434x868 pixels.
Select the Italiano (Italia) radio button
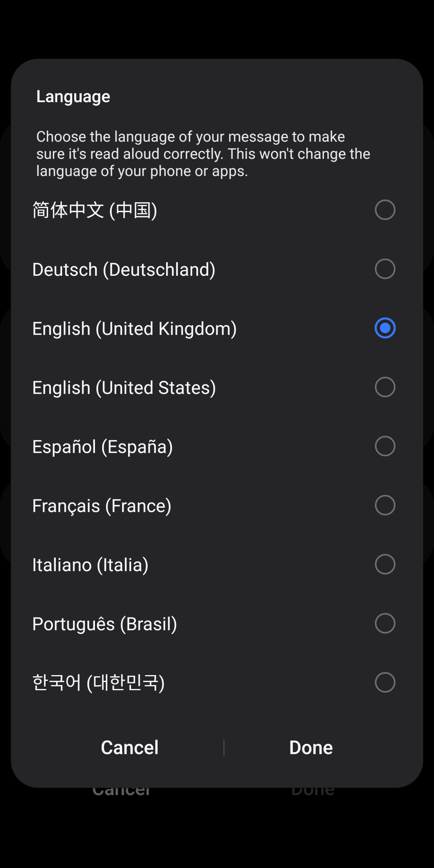(385, 564)
